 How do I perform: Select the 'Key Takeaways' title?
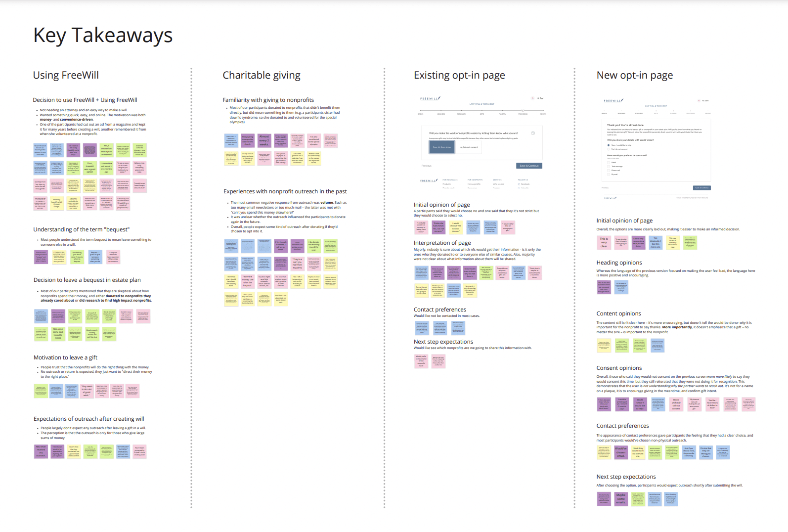[103, 36]
